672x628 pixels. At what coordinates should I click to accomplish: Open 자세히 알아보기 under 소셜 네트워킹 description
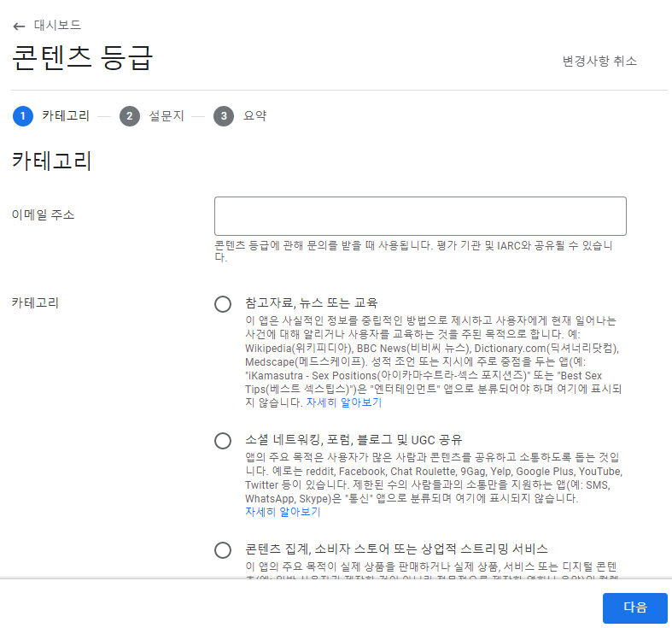(283, 512)
